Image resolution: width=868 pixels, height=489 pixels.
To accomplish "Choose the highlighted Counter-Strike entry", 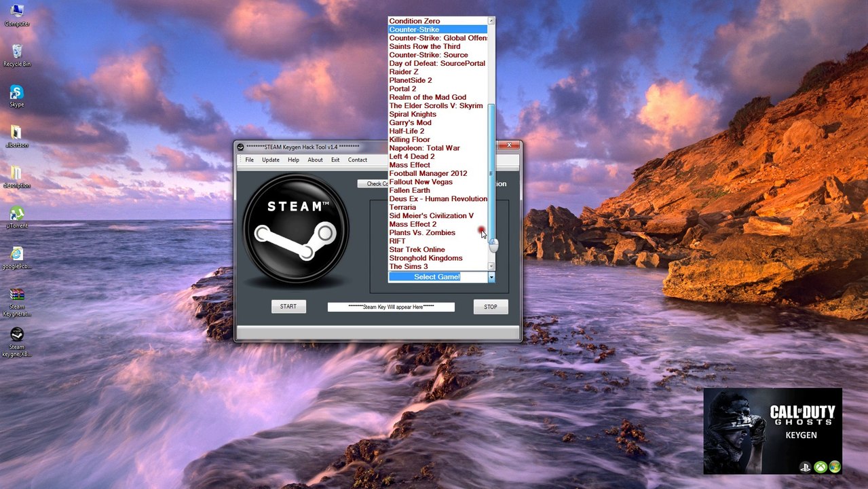I will coord(438,30).
